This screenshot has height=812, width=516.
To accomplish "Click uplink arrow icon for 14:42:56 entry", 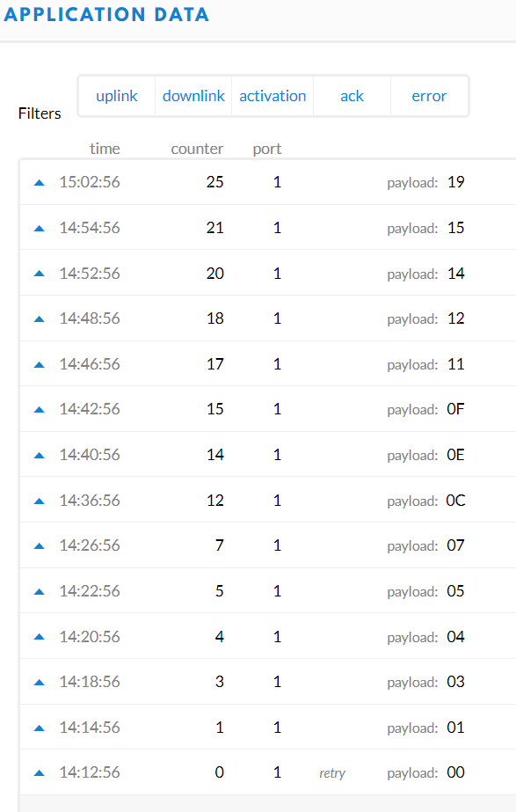I will (x=39, y=410).
